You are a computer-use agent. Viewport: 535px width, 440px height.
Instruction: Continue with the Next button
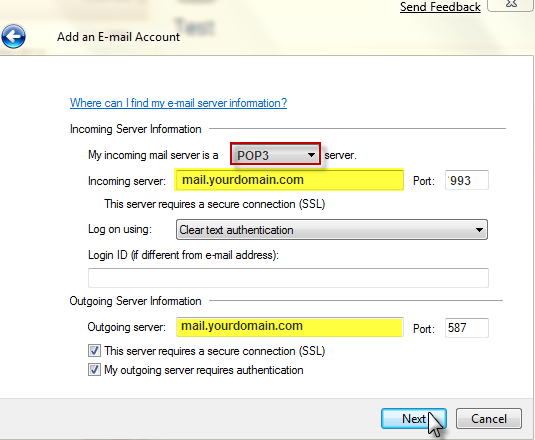point(414,419)
